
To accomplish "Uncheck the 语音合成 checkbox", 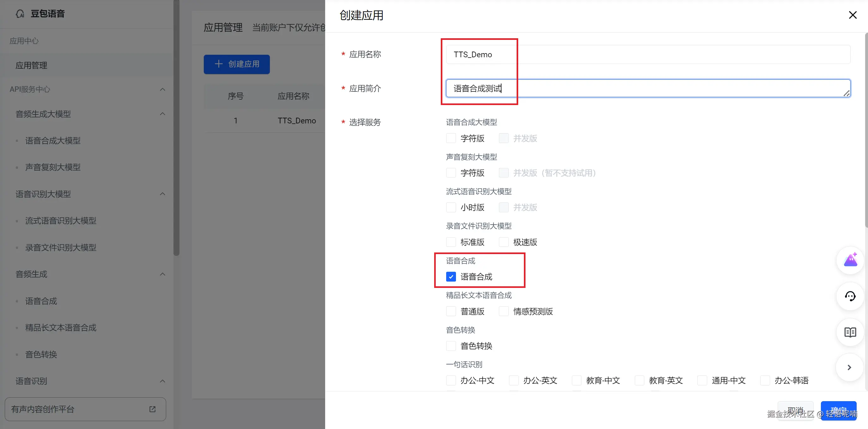I will 451,277.
